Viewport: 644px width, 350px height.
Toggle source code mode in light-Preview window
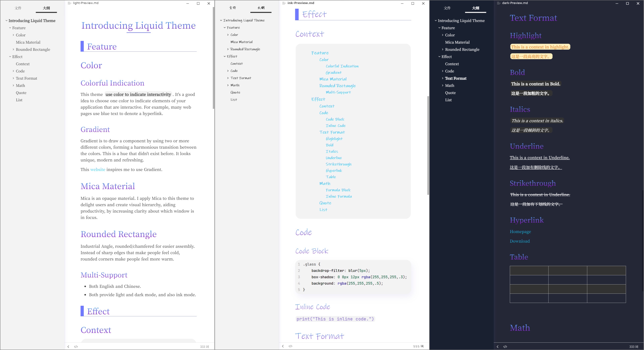pyautogui.click(x=76, y=346)
